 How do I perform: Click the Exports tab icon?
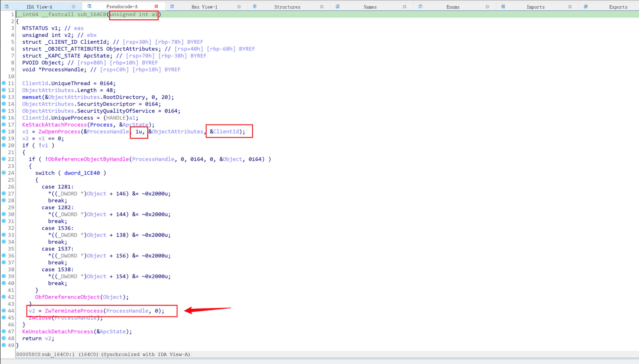(x=586, y=7)
